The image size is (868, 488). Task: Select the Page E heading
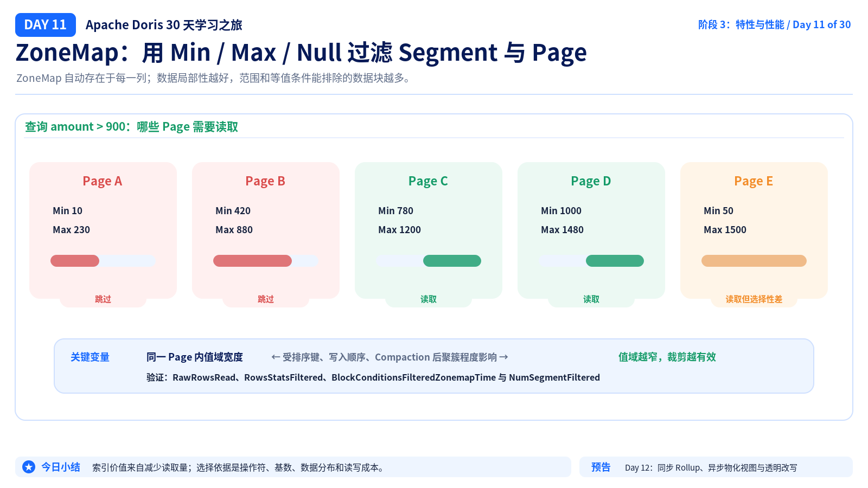coord(754,181)
